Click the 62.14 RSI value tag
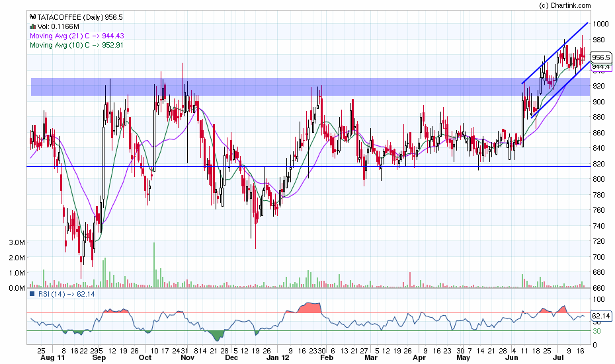Image resolution: width=615 pixels, height=364 pixels. [601, 316]
